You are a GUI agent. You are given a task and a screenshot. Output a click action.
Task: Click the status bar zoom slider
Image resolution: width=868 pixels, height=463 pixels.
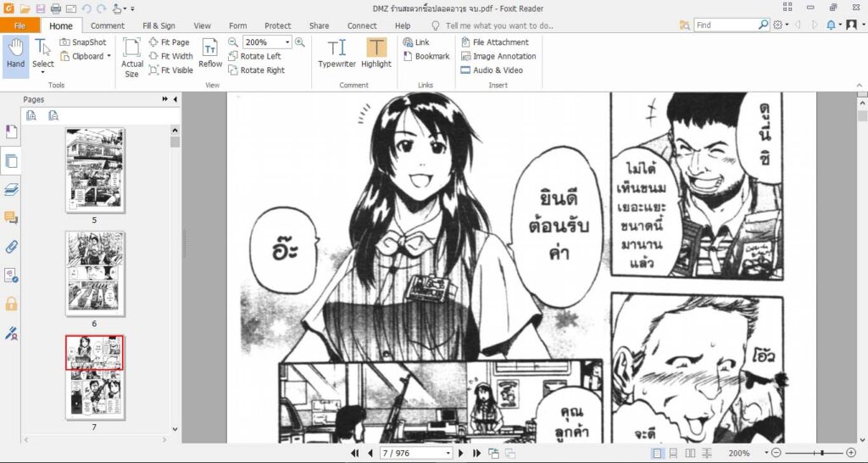pyautogui.click(x=814, y=453)
